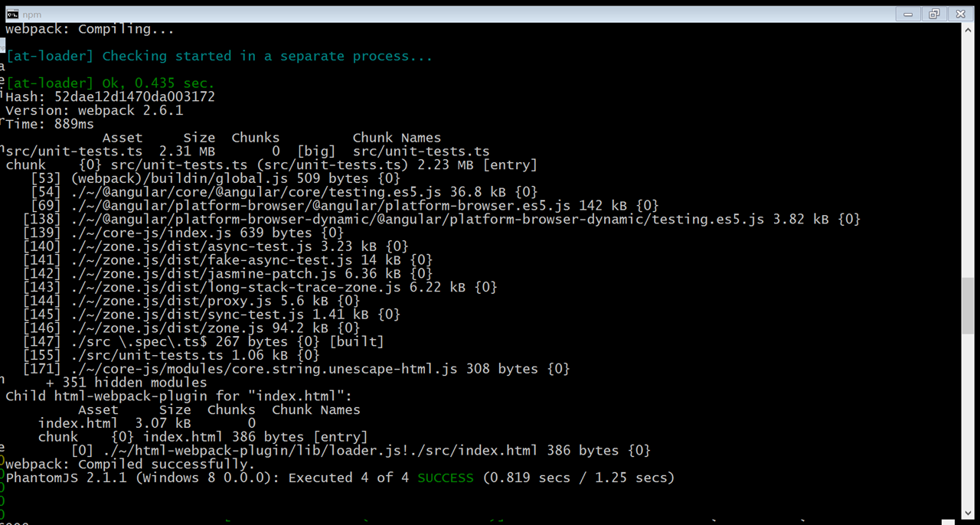Click the 'Hash: 52dae12d1470da003172' line
980x525 pixels.
(109, 96)
